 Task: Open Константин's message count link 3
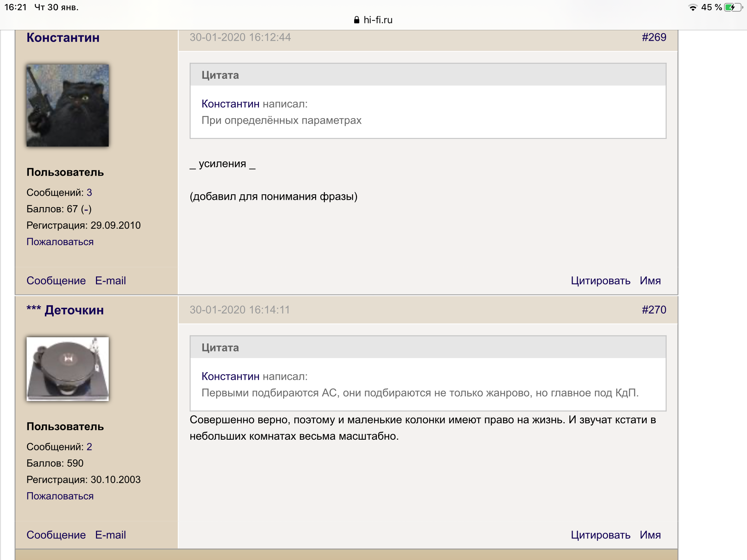(89, 192)
